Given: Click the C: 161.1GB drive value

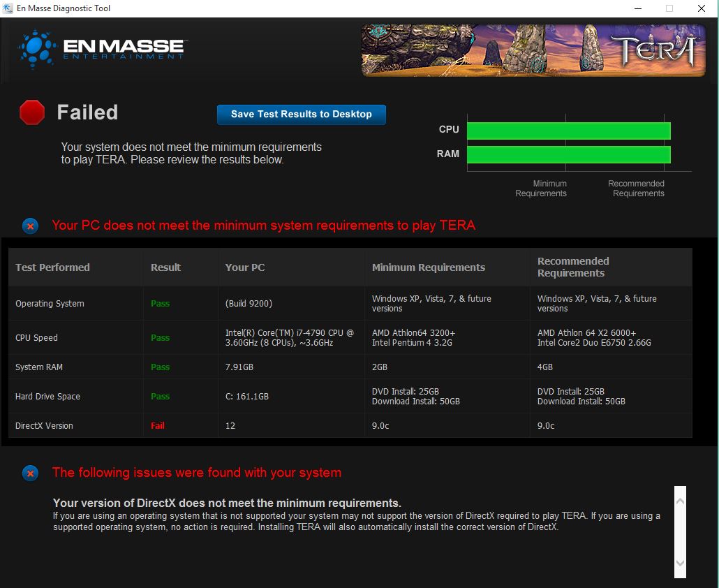Looking at the screenshot, I should pos(247,396).
